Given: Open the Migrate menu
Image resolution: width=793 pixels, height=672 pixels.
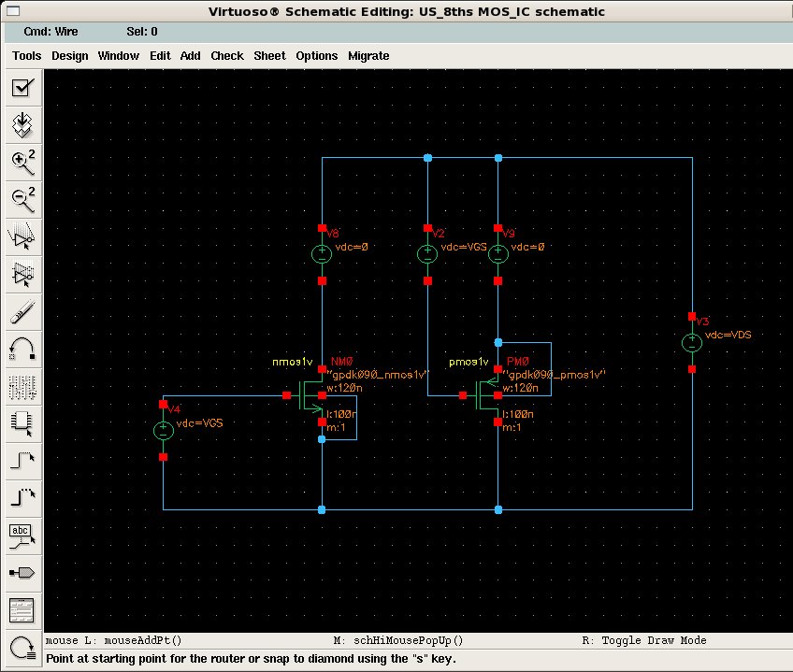Looking at the screenshot, I should pyautogui.click(x=368, y=56).
